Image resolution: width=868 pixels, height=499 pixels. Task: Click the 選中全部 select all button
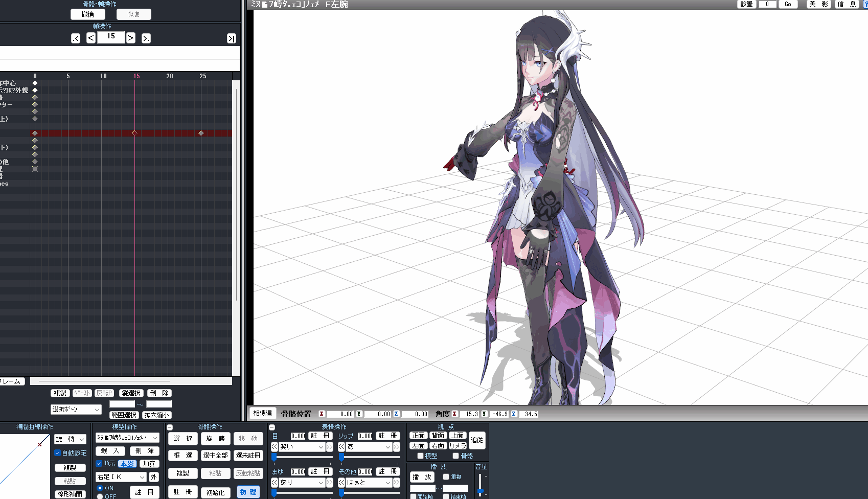[x=216, y=456]
